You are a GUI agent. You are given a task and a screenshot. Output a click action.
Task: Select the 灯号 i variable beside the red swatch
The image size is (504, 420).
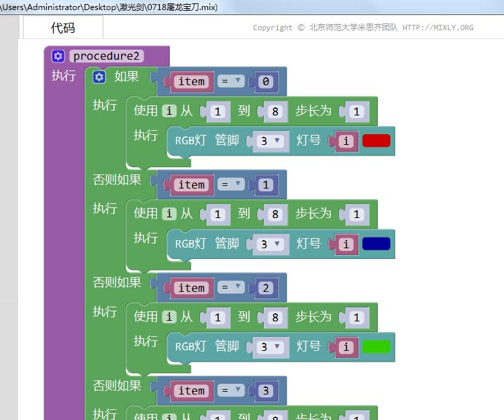346,141
